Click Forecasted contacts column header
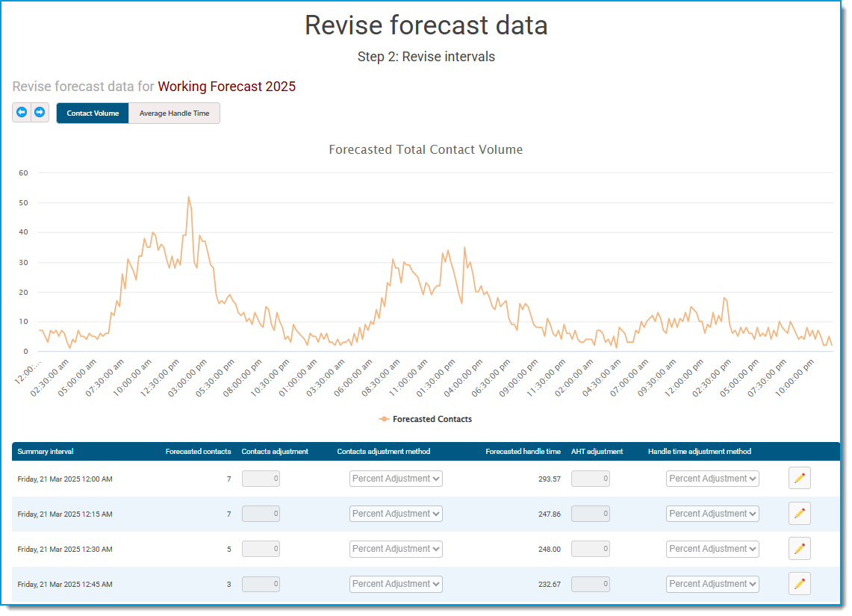This screenshot has height=616, width=852. pyautogui.click(x=198, y=452)
